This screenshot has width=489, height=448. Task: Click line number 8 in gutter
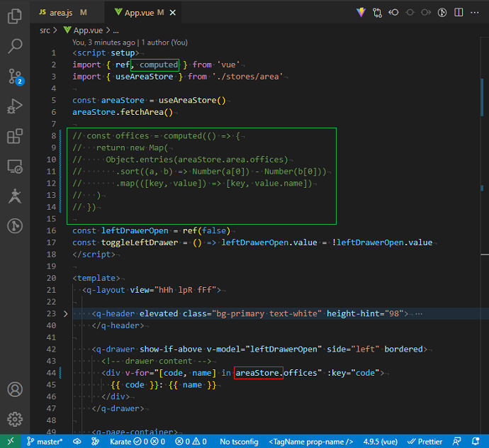click(54, 135)
